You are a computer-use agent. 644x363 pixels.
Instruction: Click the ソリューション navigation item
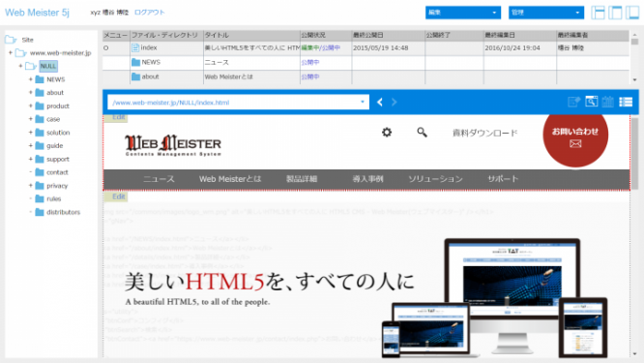click(435, 179)
